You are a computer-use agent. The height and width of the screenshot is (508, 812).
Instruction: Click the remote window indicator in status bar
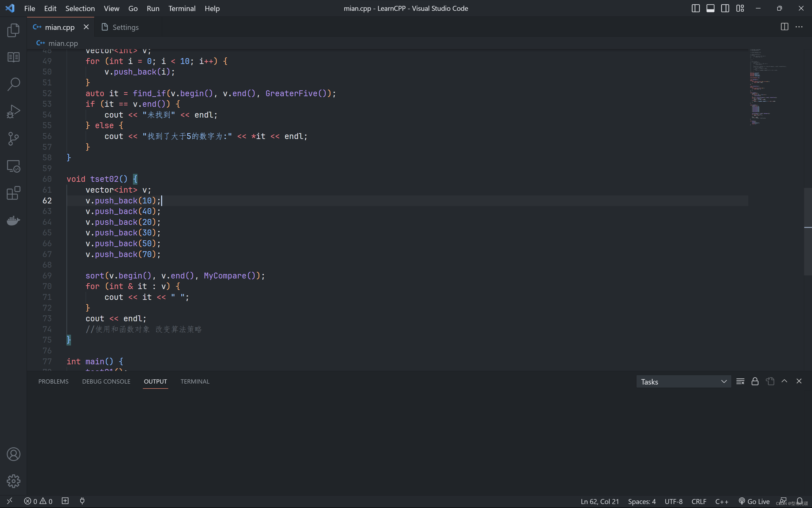pos(10,501)
